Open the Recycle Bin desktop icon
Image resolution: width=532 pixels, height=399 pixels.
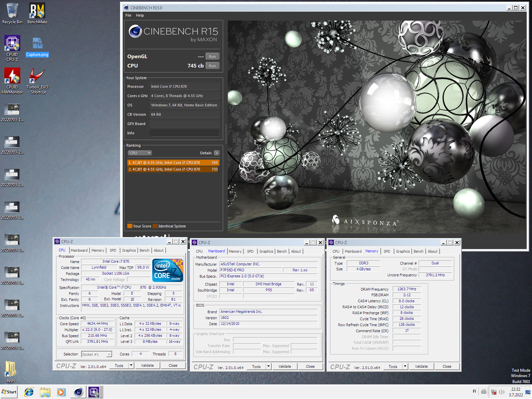(12, 13)
